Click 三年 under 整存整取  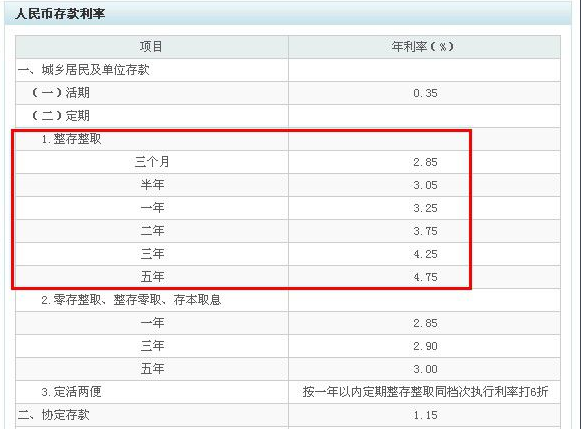pyautogui.click(x=152, y=254)
